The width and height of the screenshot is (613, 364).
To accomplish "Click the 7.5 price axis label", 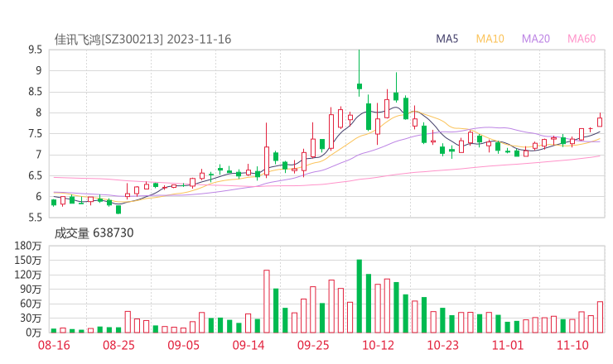I will (35, 134).
